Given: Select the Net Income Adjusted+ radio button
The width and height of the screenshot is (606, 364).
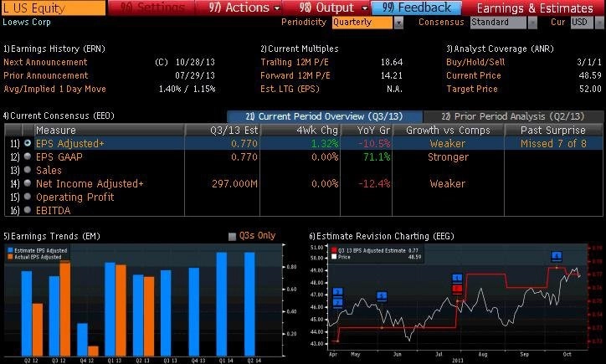Looking at the screenshot, I should tap(28, 183).
